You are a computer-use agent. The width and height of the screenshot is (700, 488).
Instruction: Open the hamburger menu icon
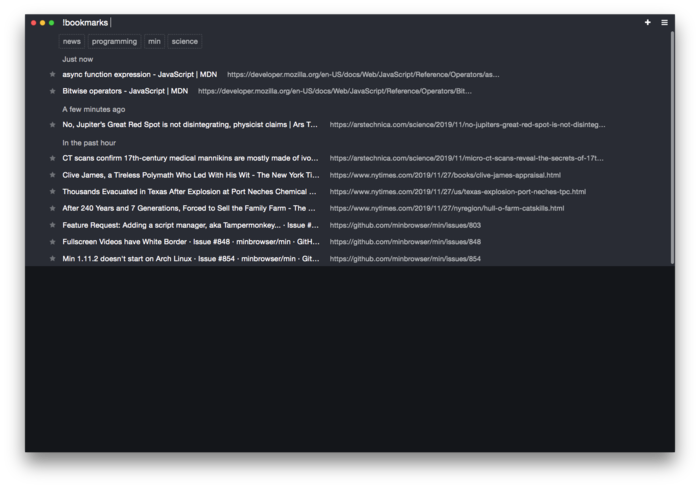pos(664,22)
